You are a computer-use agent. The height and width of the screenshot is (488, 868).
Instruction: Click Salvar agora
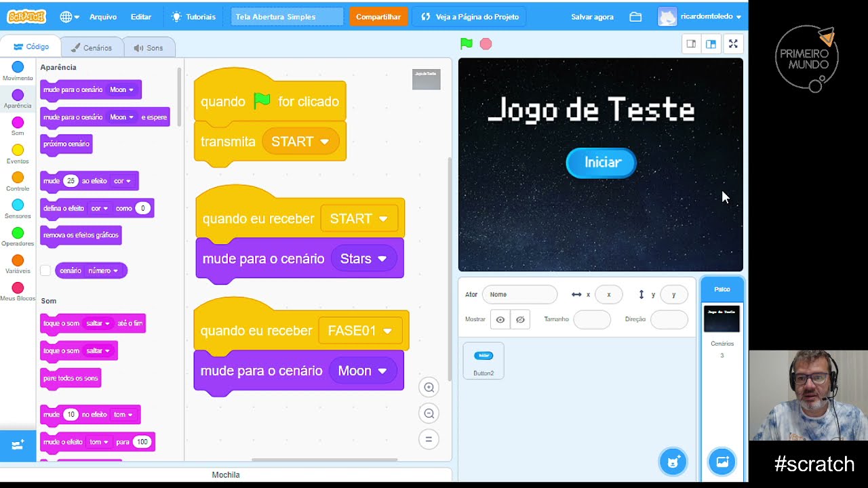[592, 17]
